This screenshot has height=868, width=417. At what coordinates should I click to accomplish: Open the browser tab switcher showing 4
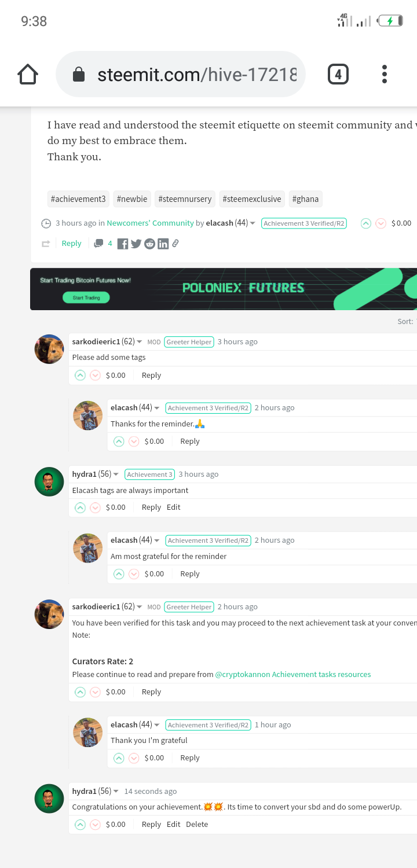pos(338,74)
